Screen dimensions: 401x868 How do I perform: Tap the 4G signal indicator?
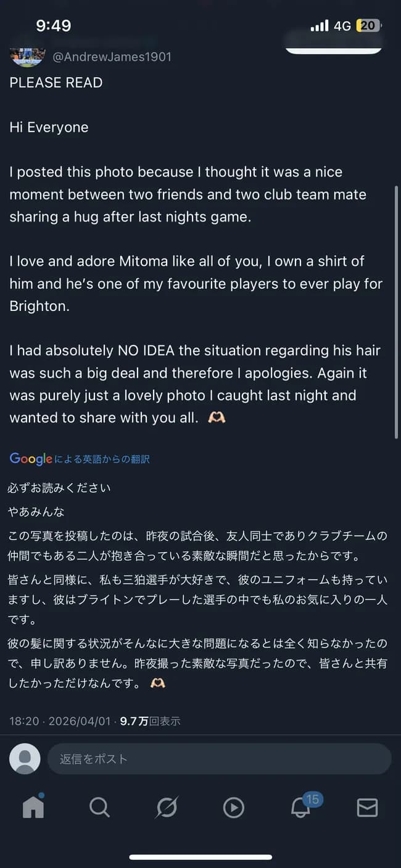341,26
